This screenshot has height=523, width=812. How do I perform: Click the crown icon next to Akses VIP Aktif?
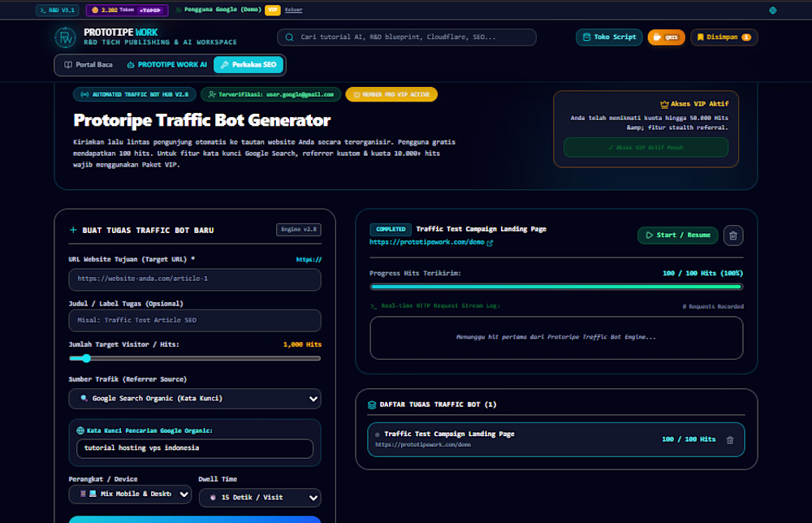point(664,104)
